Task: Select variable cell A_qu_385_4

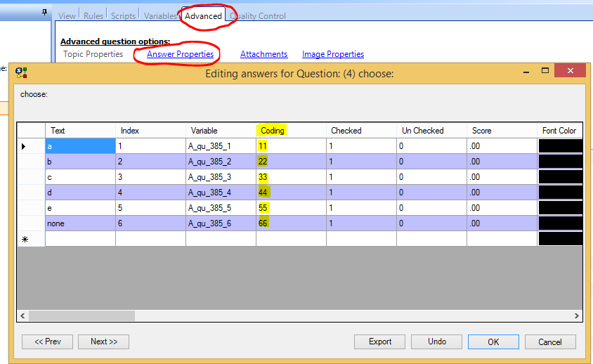Action: click(221, 193)
